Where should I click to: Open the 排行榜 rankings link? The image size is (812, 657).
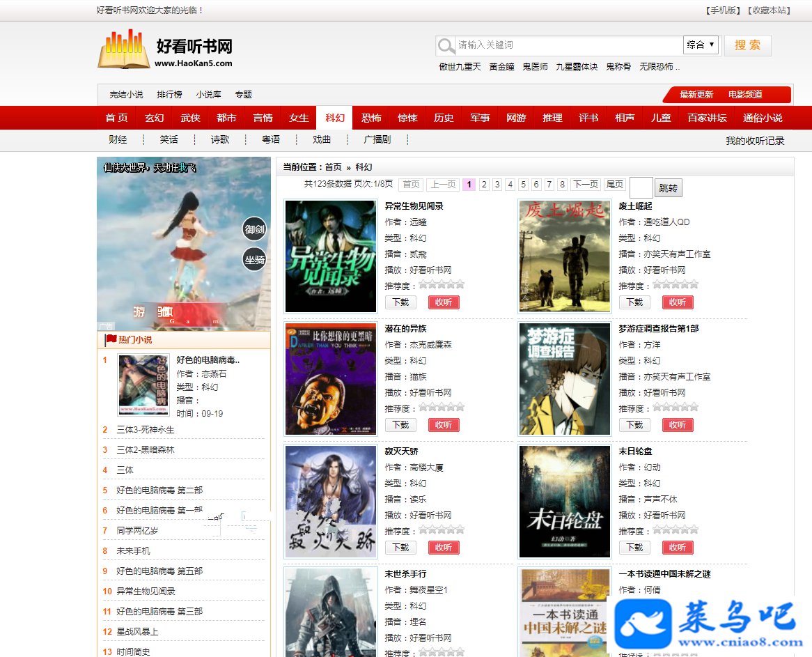[x=169, y=94]
